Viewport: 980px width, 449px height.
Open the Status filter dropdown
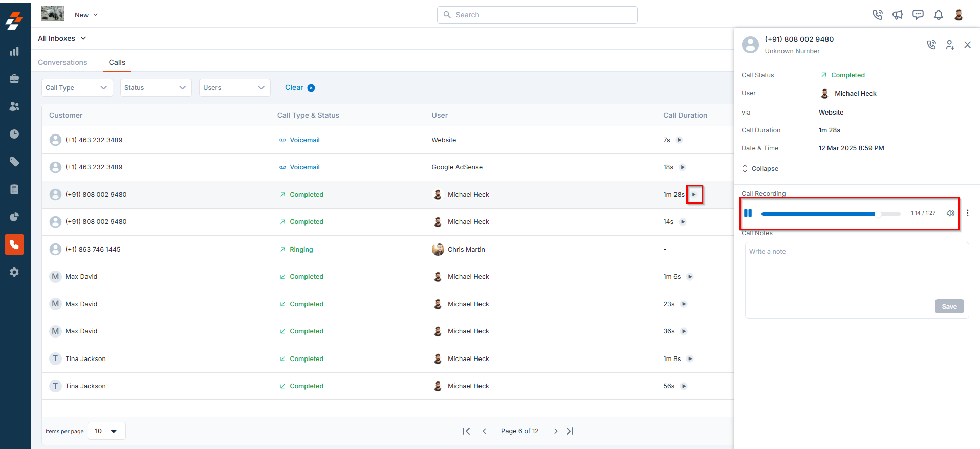pos(156,87)
